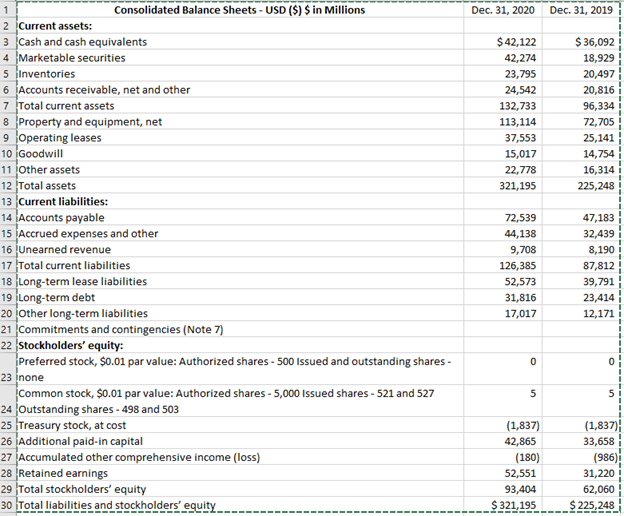Image resolution: width=624 pixels, height=516 pixels.
Task: Select the Dec. 31, 2019 column header cell
Action: [x=581, y=10]
